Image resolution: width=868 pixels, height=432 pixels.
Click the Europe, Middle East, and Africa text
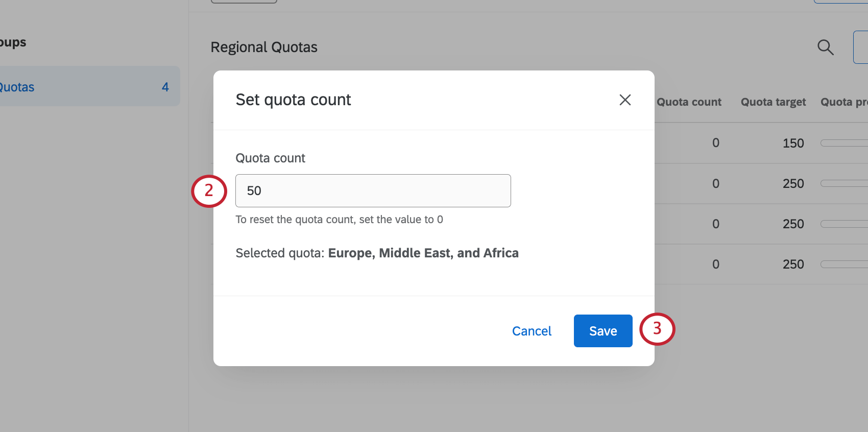[423, 253]
